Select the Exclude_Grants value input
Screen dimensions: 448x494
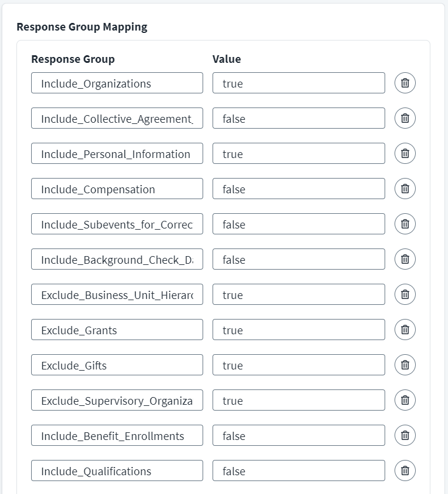[x=299, y=330]
